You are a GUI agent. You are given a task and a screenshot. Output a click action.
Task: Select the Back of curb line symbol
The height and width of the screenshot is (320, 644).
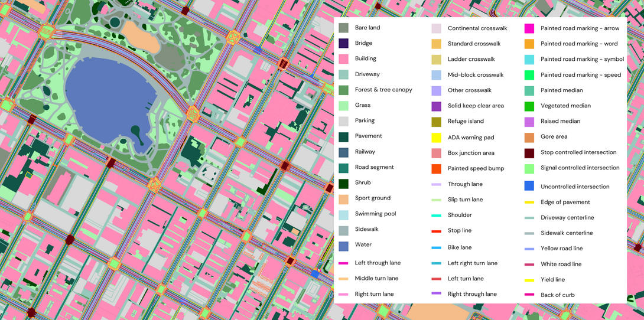click(x=529, y=295)
